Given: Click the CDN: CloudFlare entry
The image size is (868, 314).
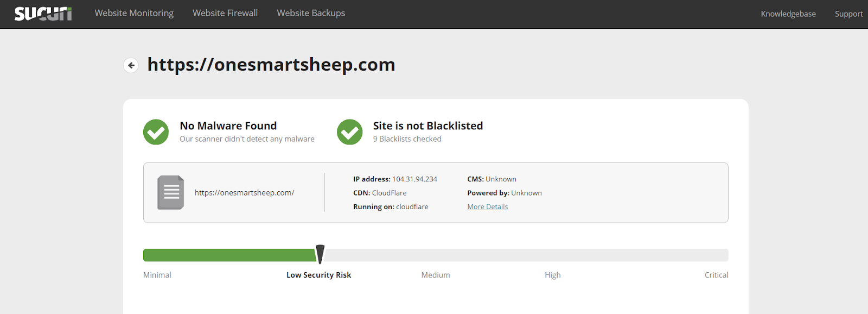Looking at the screenshot, I should [x=380, y=193].
